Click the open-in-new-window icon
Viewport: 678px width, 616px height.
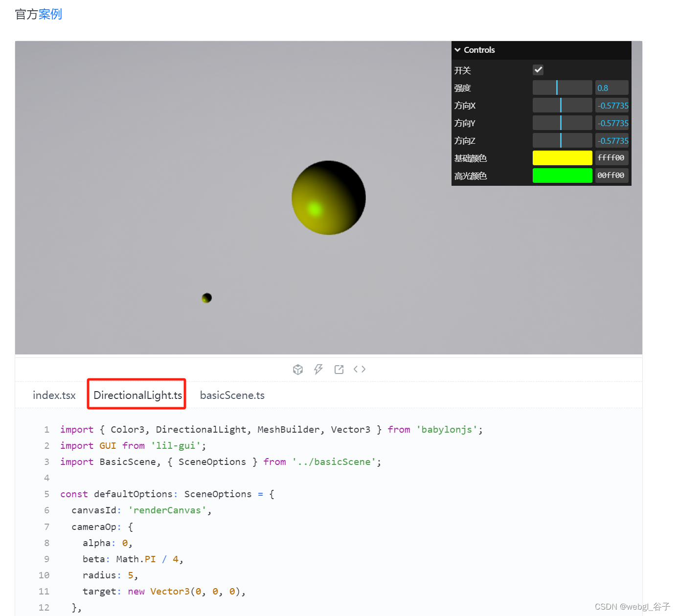339,369
